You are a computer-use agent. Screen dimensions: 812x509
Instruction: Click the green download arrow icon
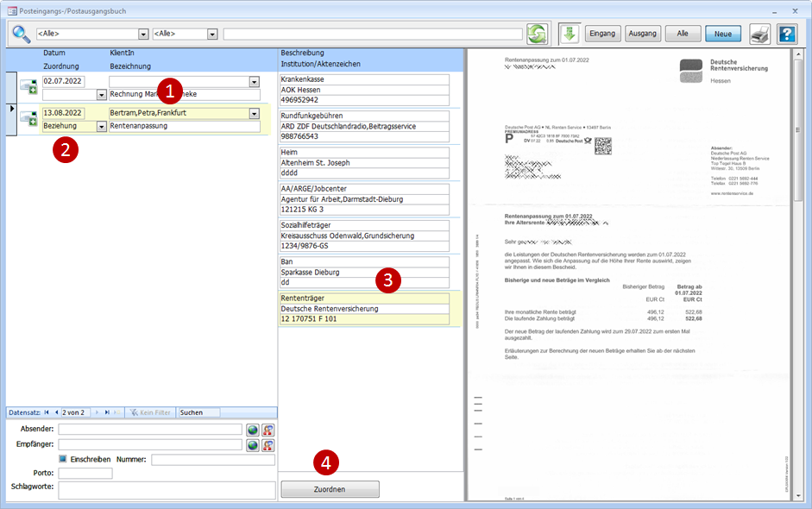[570, 34]
